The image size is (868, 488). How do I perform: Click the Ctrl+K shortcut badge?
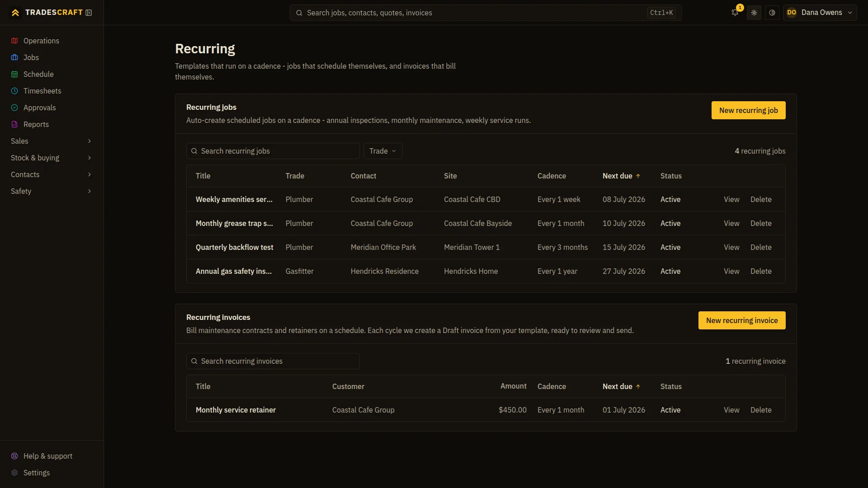click(661, 13)
